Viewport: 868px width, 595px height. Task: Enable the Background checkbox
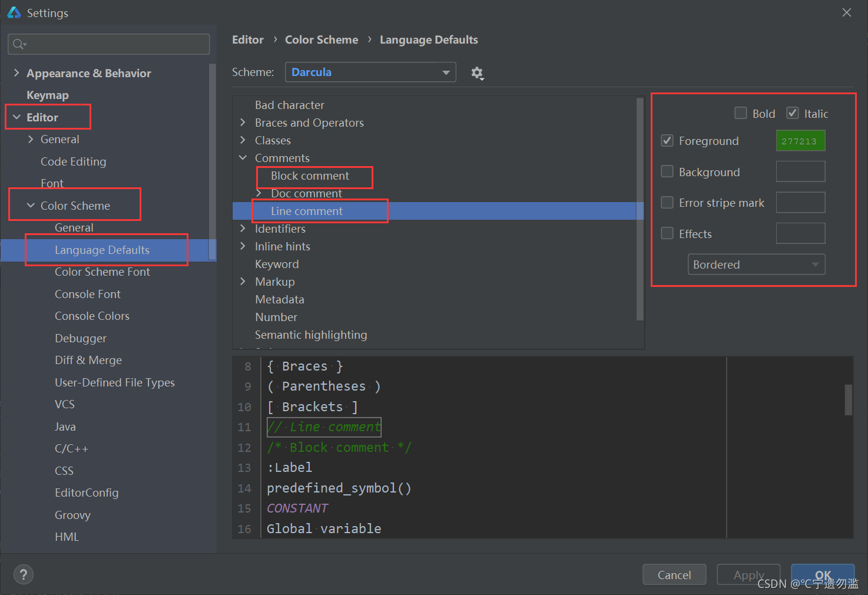(x=667, y=171)
